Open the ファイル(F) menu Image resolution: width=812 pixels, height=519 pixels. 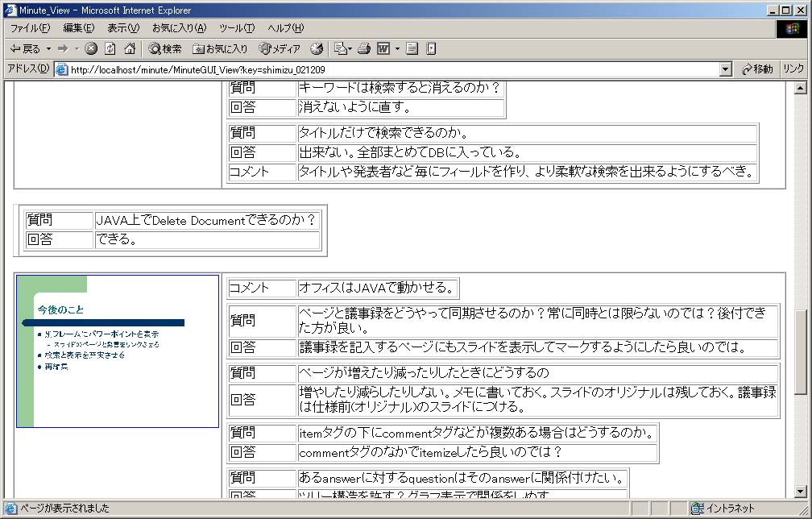tap(30, 28)
